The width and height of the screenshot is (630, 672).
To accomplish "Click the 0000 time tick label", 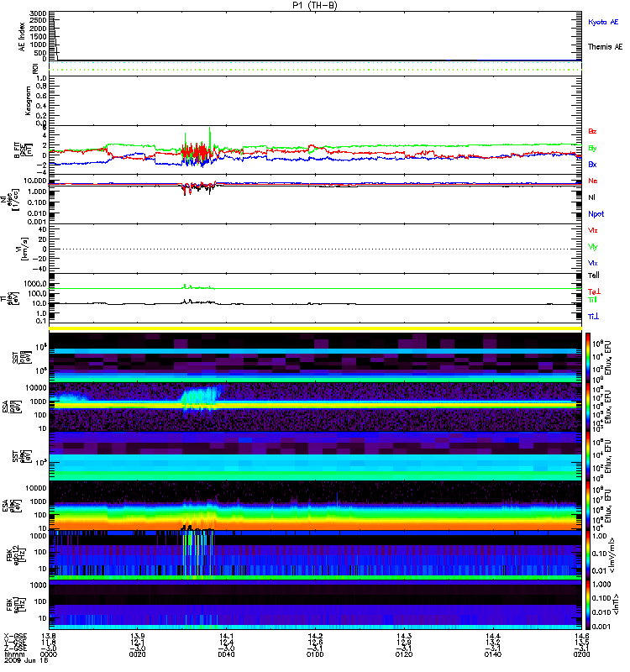I will click(49, 654).
